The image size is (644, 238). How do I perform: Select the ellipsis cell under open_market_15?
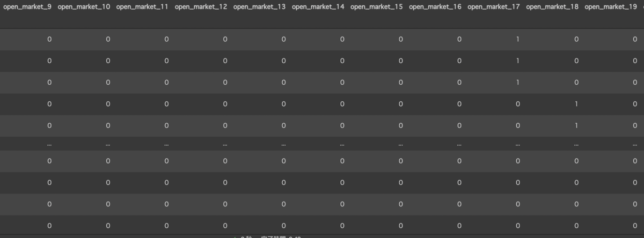coord(400,144)
